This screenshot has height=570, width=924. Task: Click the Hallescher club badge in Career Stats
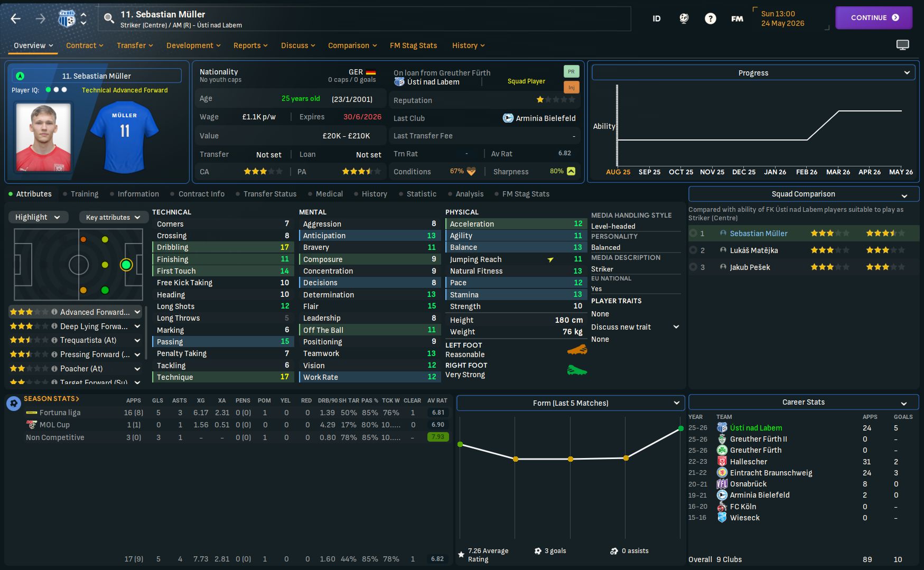tap(722, 461)
